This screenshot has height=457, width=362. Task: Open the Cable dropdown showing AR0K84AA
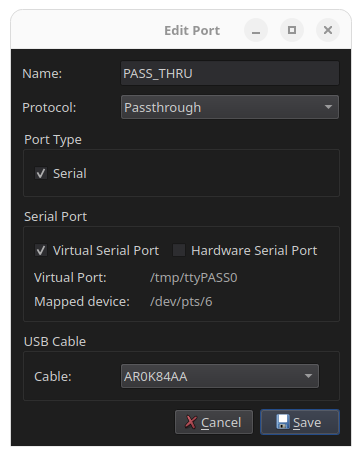point(220,376)
